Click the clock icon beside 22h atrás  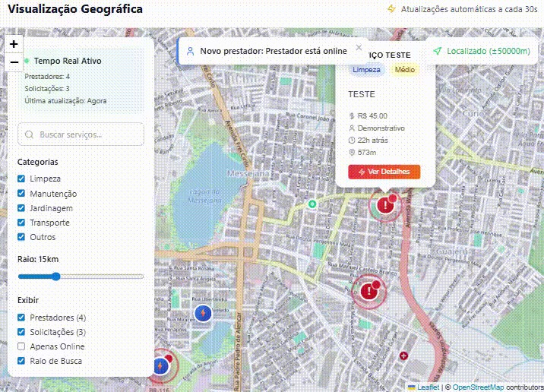[352, 140]
